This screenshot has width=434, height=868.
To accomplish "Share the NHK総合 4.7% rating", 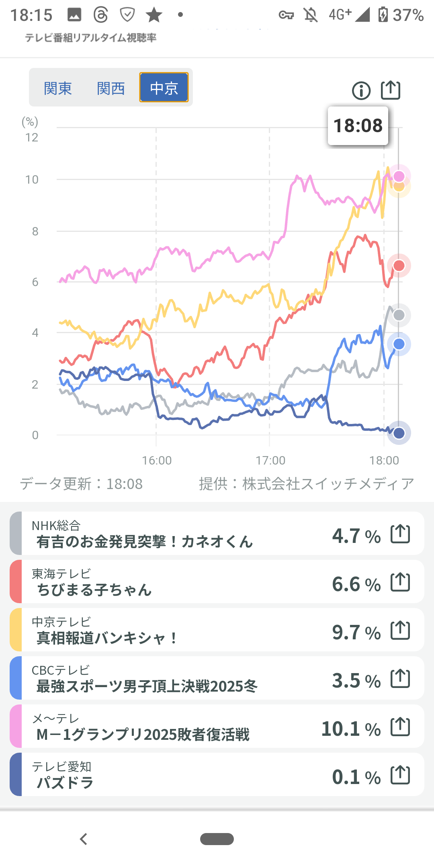I will click(x=400, y=534).
